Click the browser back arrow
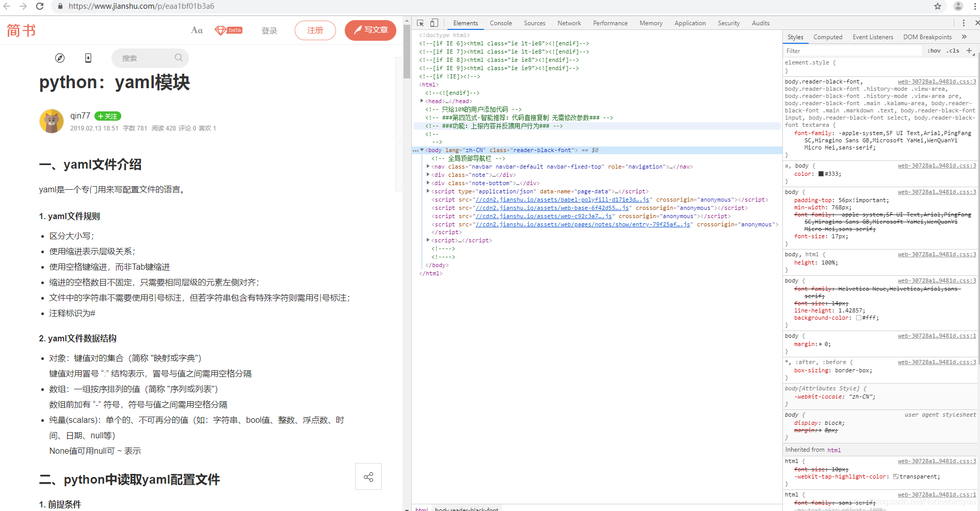This screenshot has width=980, height=511. 7,6
